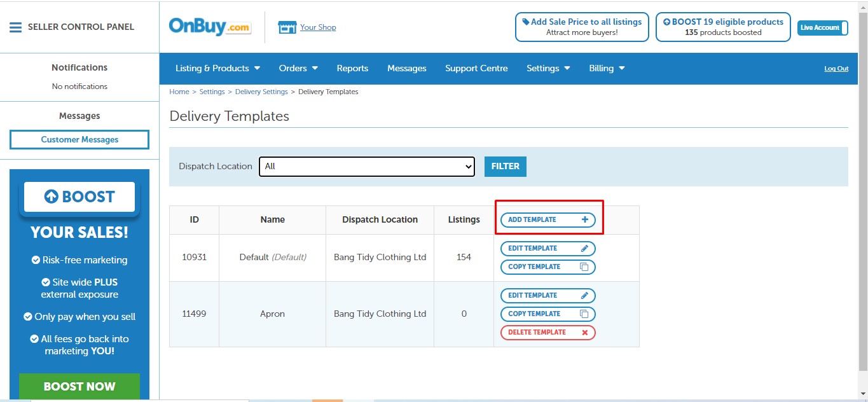868x402 pixels.
Task: Click Bang Tidy Clothing Ltd in the Default row
Action: coord(380,258)
